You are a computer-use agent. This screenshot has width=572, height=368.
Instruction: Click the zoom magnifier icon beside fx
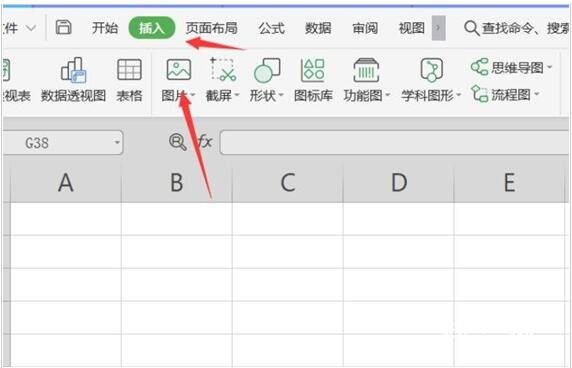178,142
